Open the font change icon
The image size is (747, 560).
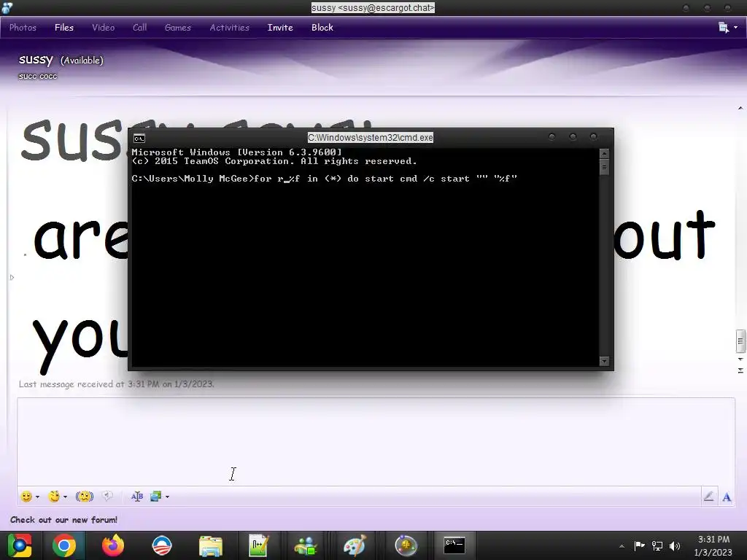[x=137, y=497]
